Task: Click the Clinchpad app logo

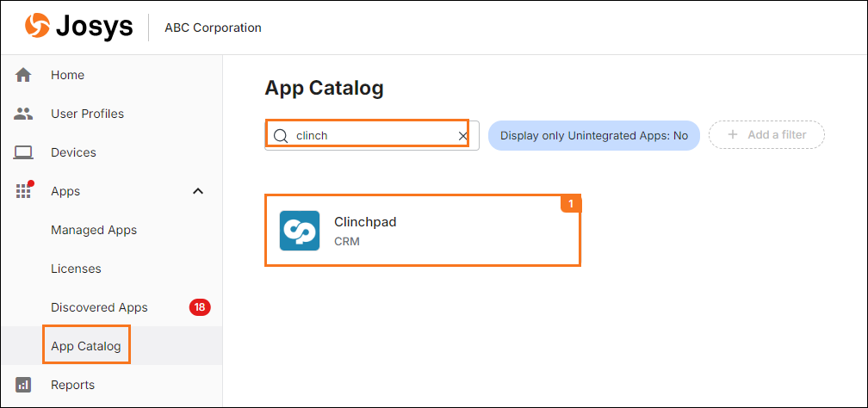Action: click(x=300, y=231)
